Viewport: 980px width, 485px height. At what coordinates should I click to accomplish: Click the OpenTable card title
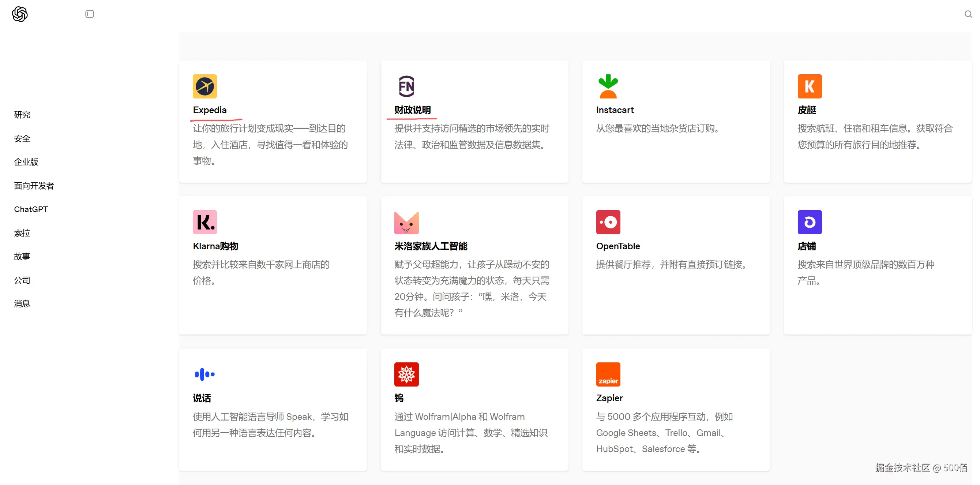[x=617, y=246]
